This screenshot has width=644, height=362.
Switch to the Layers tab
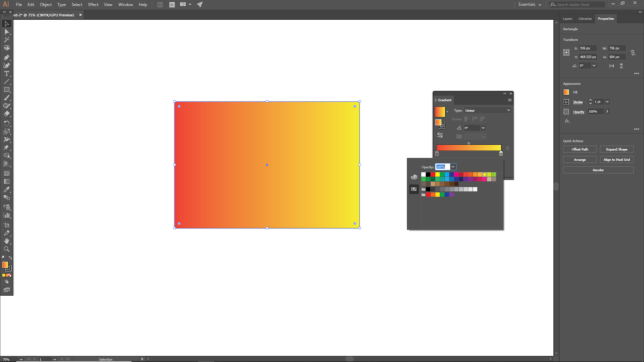coord(568,19)
